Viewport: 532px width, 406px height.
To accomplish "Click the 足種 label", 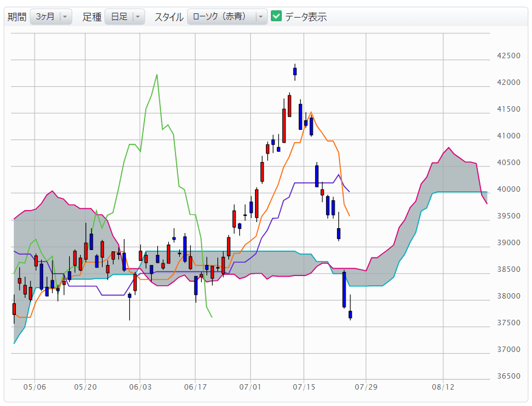I will tap(92, 16).
